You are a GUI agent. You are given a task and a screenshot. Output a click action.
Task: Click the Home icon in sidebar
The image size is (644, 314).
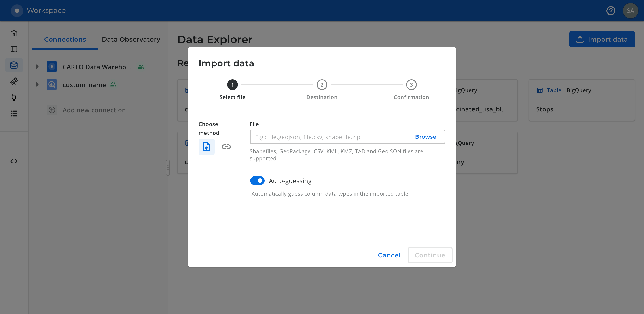[x=14, y=33]
